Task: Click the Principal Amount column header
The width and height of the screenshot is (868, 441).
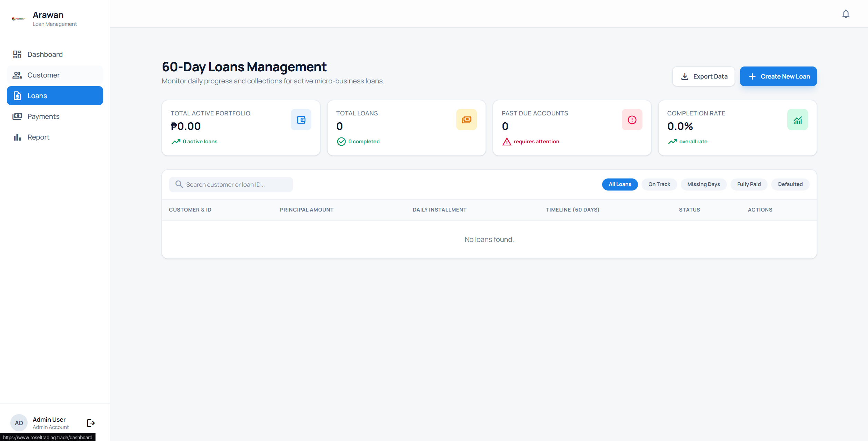Action: click(307, 210)
